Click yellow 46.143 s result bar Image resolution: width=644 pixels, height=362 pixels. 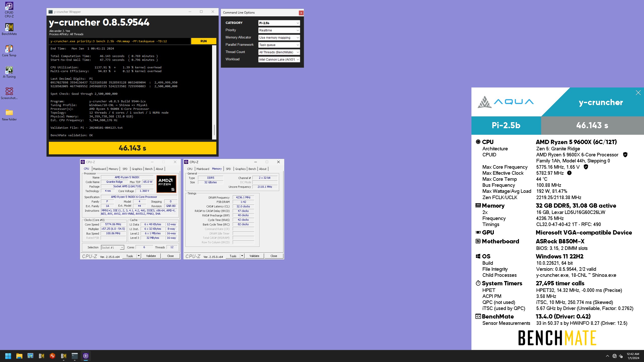point(132,148)
